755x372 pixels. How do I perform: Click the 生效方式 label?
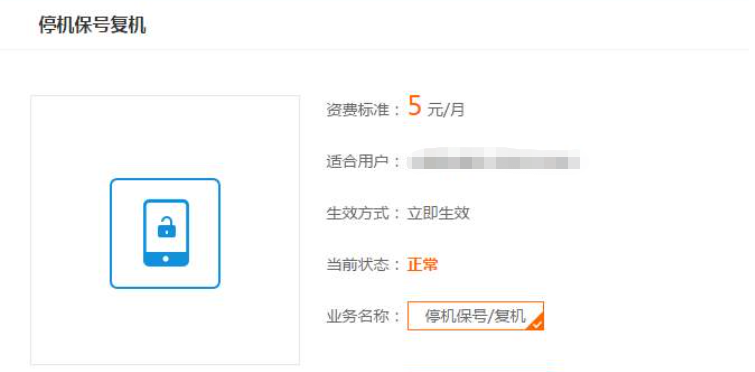[357, 213]
